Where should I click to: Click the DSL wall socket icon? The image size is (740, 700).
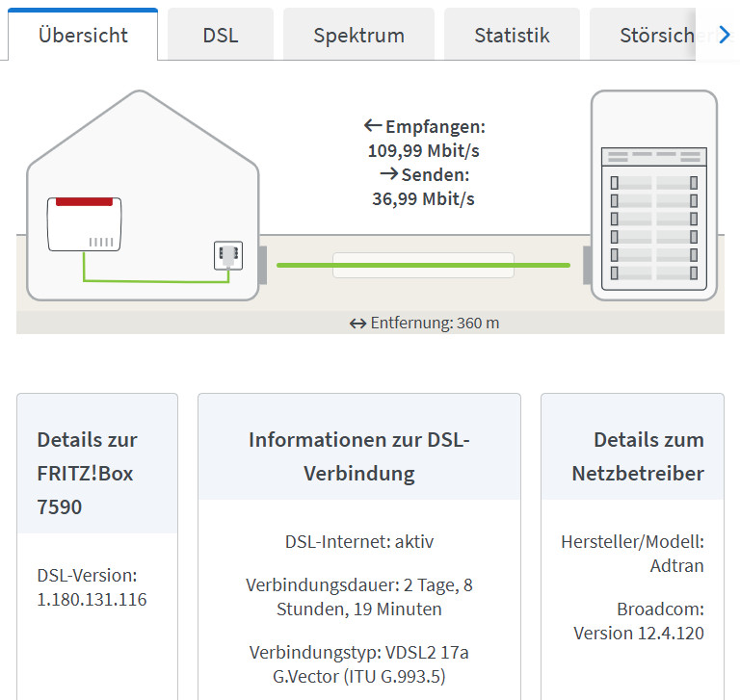[227, 256]
